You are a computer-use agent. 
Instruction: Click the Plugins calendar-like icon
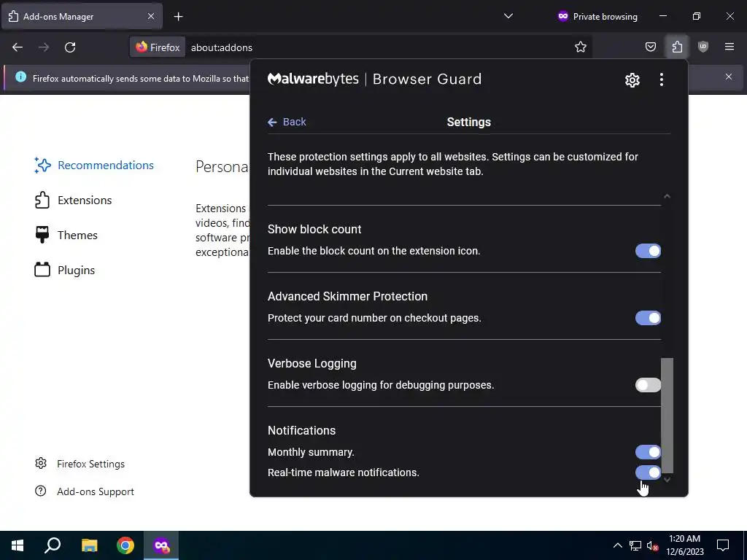[42, 270]
